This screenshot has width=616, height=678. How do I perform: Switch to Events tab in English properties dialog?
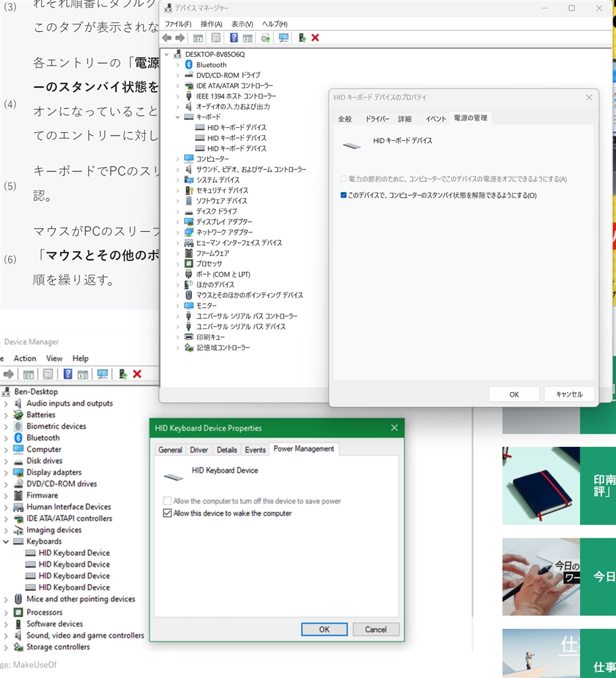pyautogui.click(x=255, y=450)
